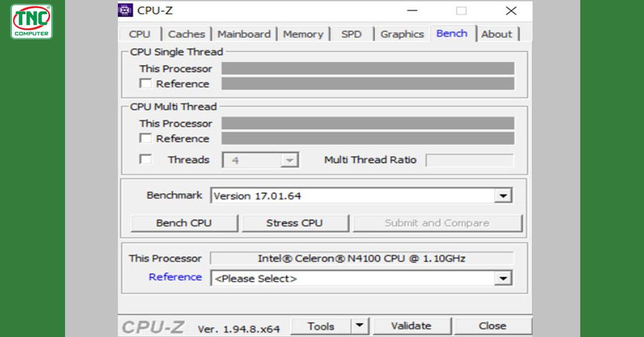The image size is (644, 337).
Task: Switch to the CPU tab
Action: [x=140, y=34]
